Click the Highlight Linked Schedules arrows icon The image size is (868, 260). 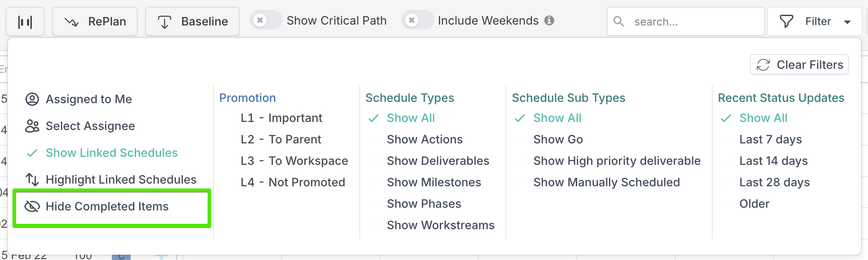(x=32, y=180)
